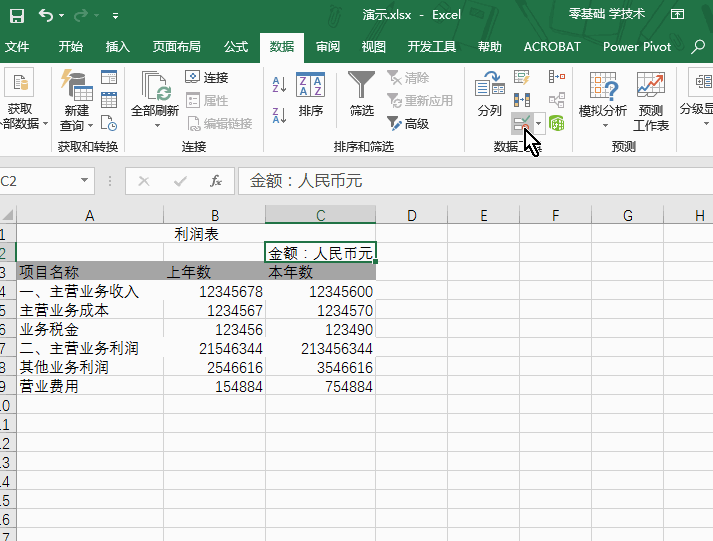Switch to the 视图 tab
This screenshot has width=713, height=541.
(x=373, y=46)
